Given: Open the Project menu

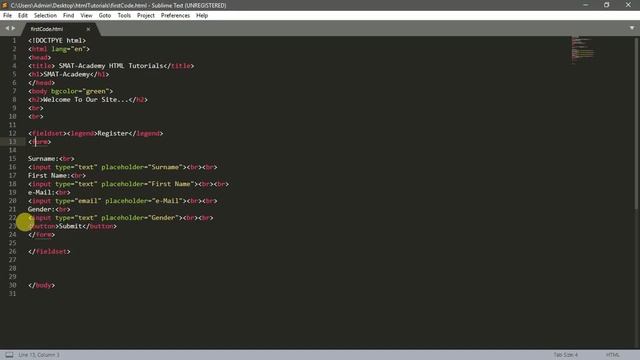Looking at the screenshot, I should pos(146,16).
